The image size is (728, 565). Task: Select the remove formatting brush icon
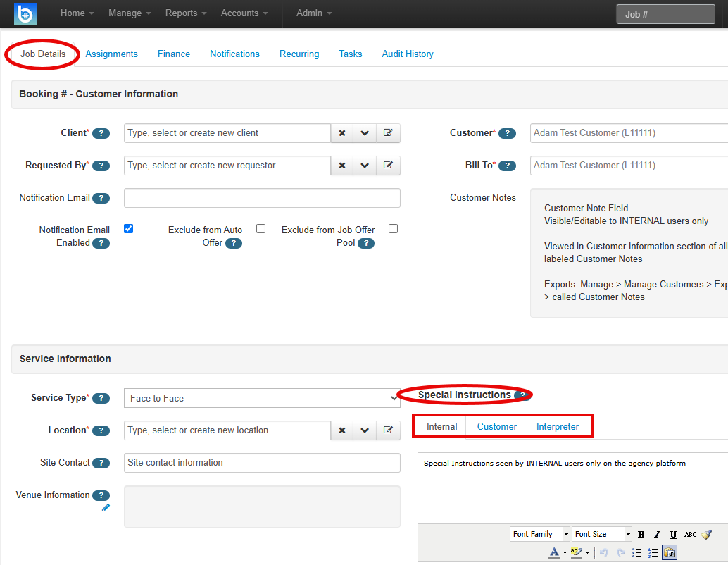tap(706, 533)
